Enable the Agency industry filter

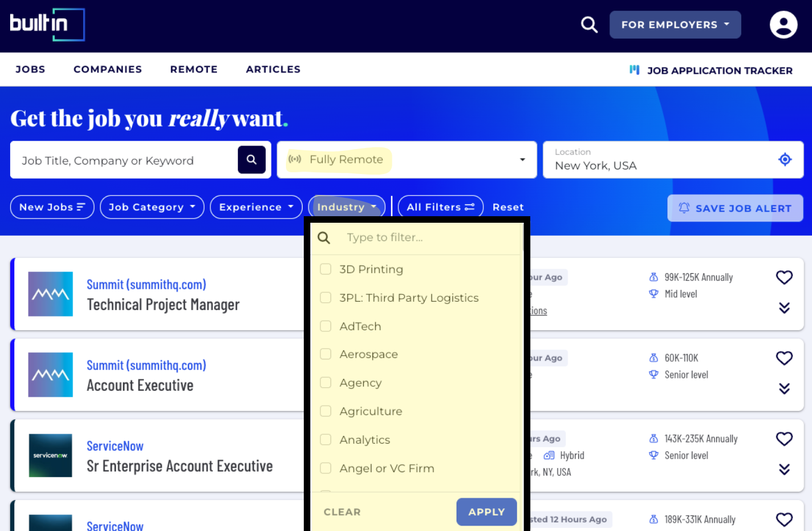pyautogui.click(x=326, y=383)
